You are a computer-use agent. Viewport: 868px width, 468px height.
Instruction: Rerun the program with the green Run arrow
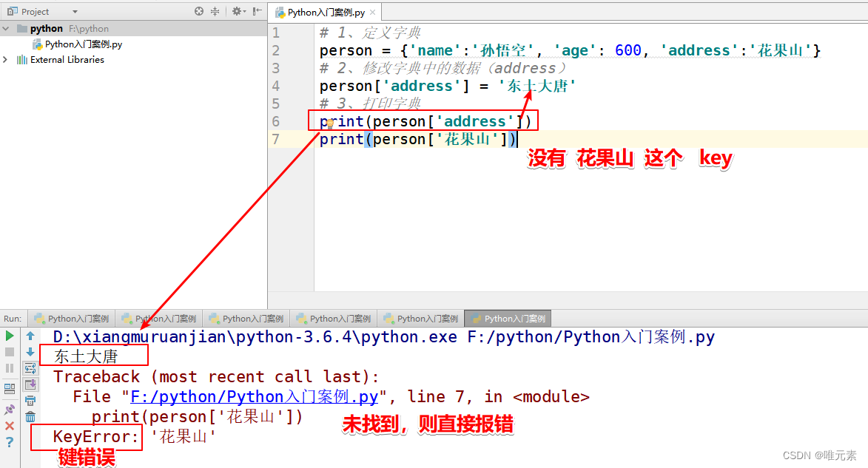tap(9, 336)
